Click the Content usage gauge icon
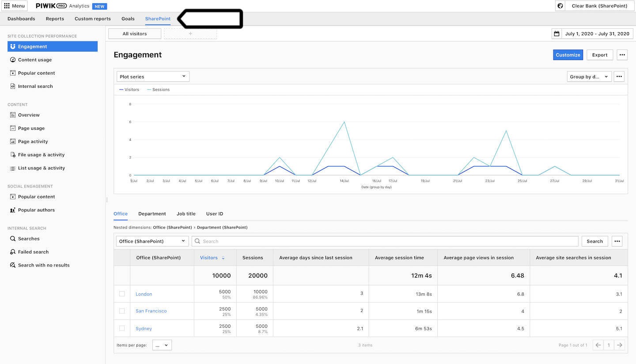636x364 pixels. 13,60
